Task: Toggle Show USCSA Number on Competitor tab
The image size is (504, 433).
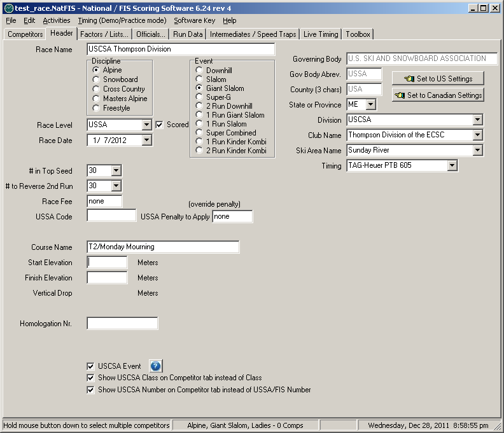Action: click(90, 390)
